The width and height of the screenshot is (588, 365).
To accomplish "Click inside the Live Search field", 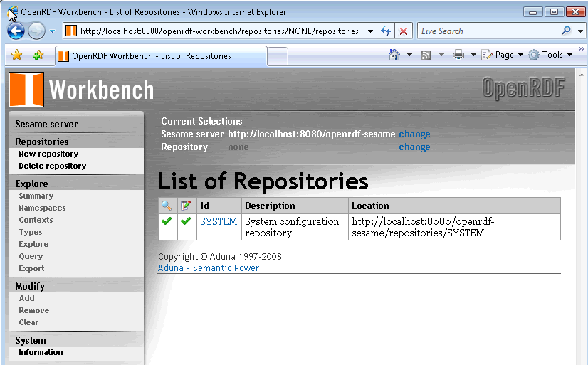I will tap(488, 31).
